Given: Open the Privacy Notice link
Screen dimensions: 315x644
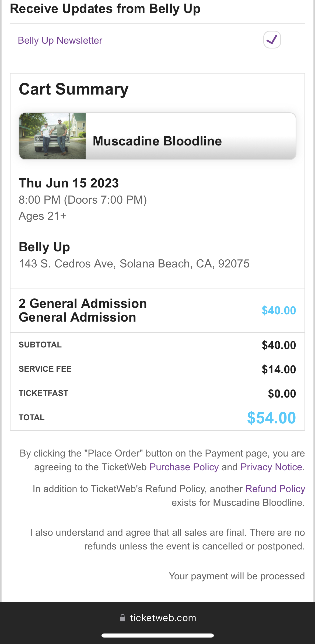Looking at the screenshot, I should click(x=271, y=467).
